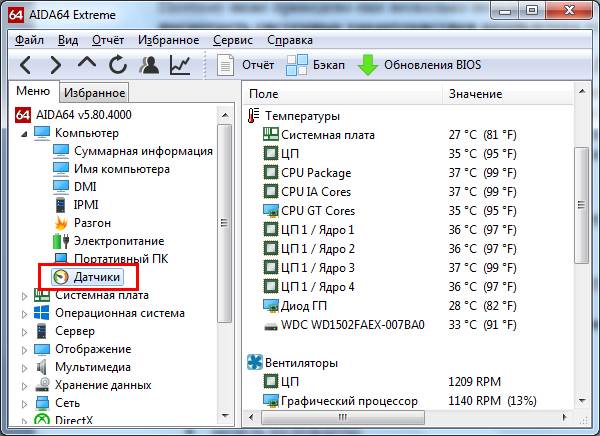Open the user profile toolbar icon
This screenshot has height=436, width=600.
click(149, 65)
